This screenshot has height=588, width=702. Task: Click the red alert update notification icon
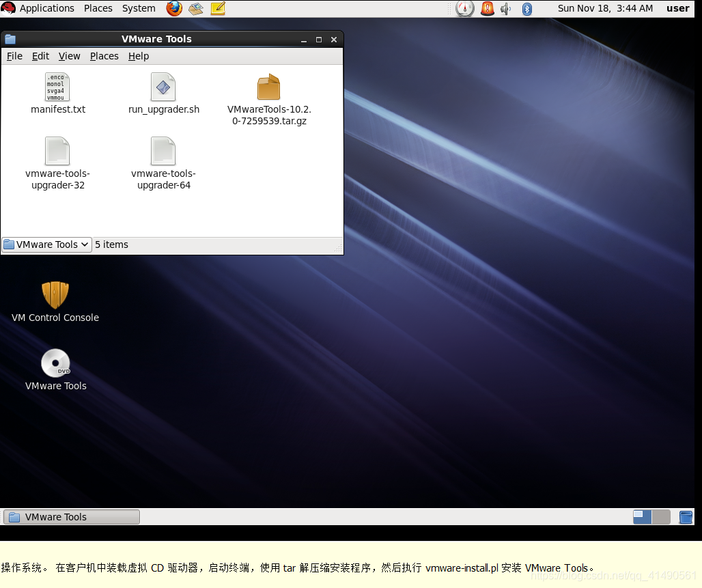point(487,8)
